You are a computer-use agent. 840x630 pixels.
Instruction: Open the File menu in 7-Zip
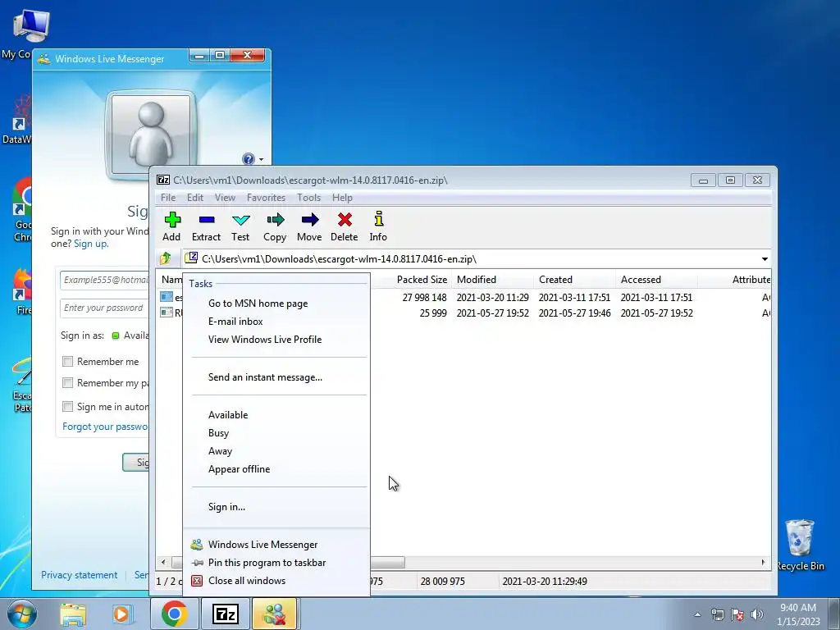tap(168, 198)
